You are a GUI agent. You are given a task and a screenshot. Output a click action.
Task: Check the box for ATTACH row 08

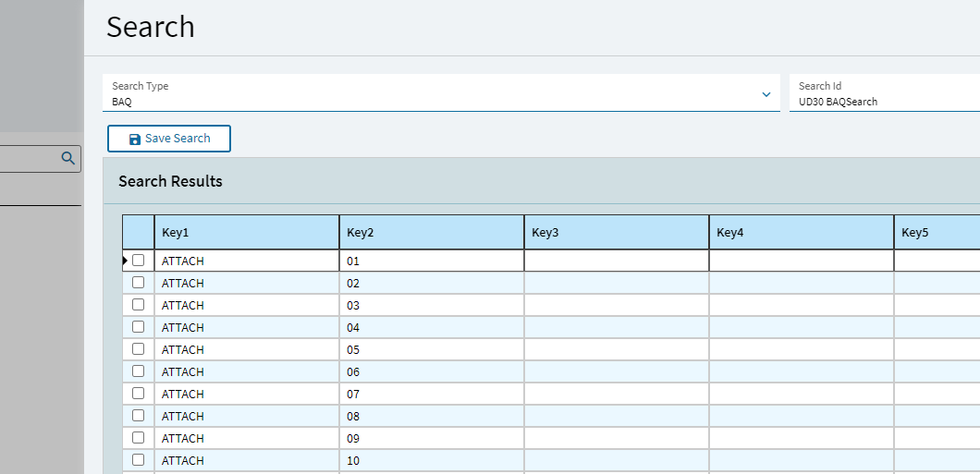pyautogui.click(x=138, y=415)
